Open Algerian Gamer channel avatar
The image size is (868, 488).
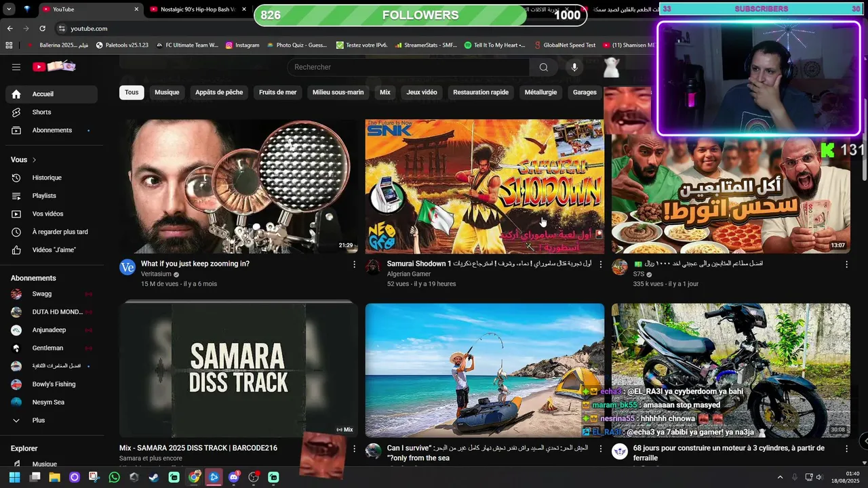[x=374, y=267]
